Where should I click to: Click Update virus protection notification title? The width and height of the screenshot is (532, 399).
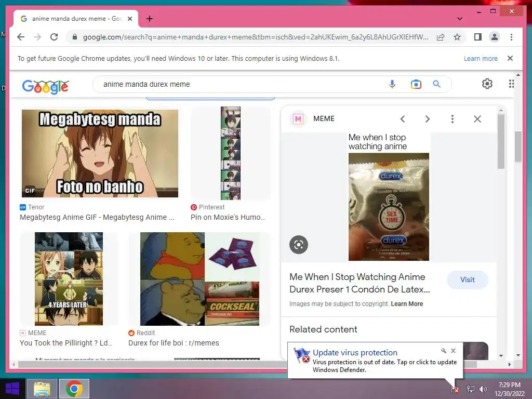coord(355,353)
